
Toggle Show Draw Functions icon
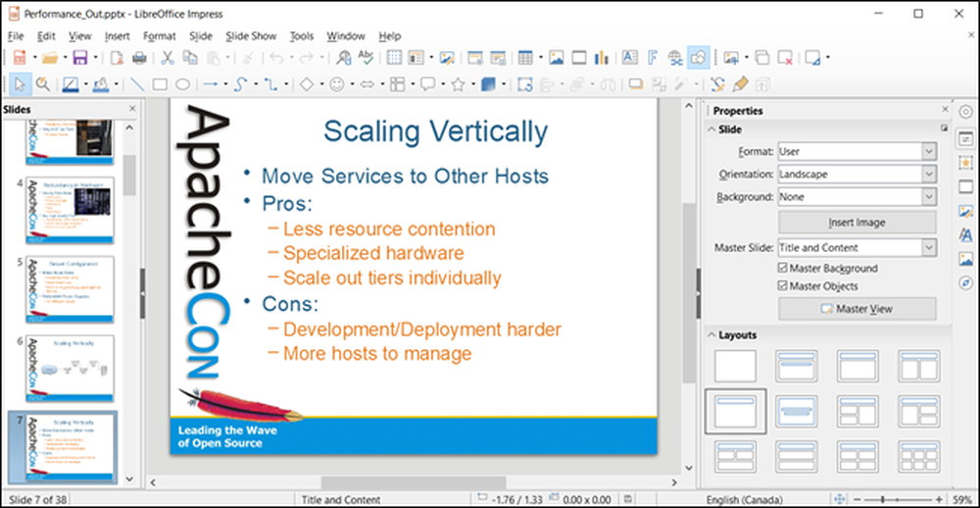point(698,58)
